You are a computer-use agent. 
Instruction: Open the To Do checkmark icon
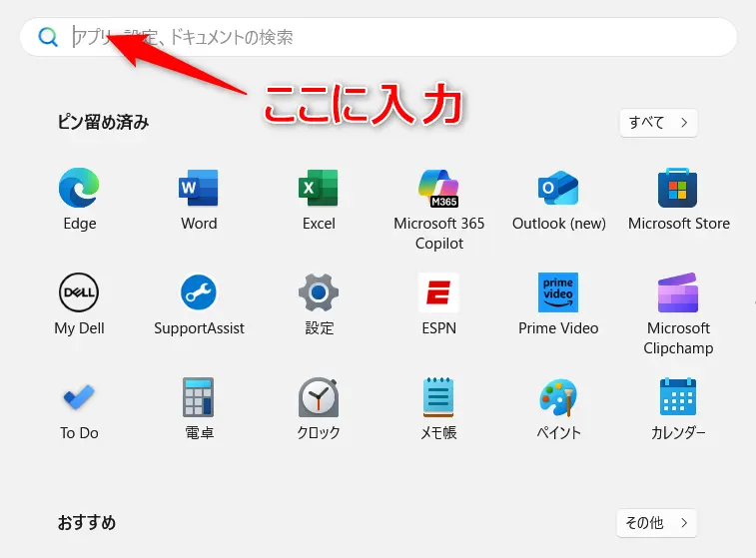tap(79, 397)
